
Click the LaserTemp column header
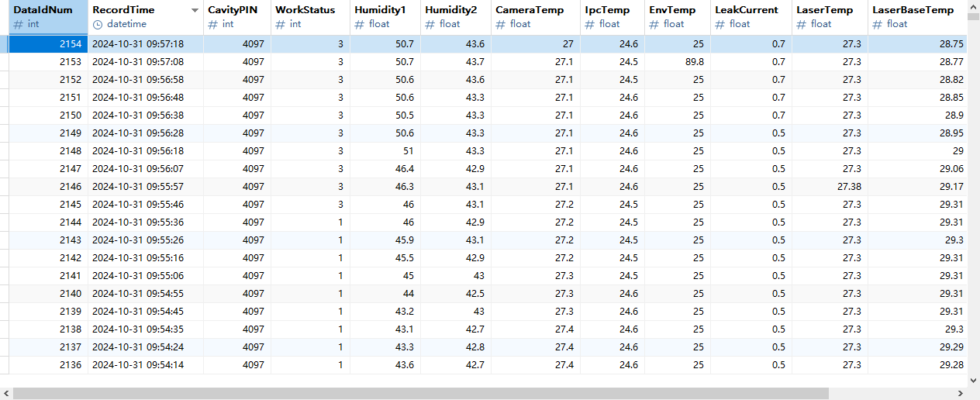[824, 10]
